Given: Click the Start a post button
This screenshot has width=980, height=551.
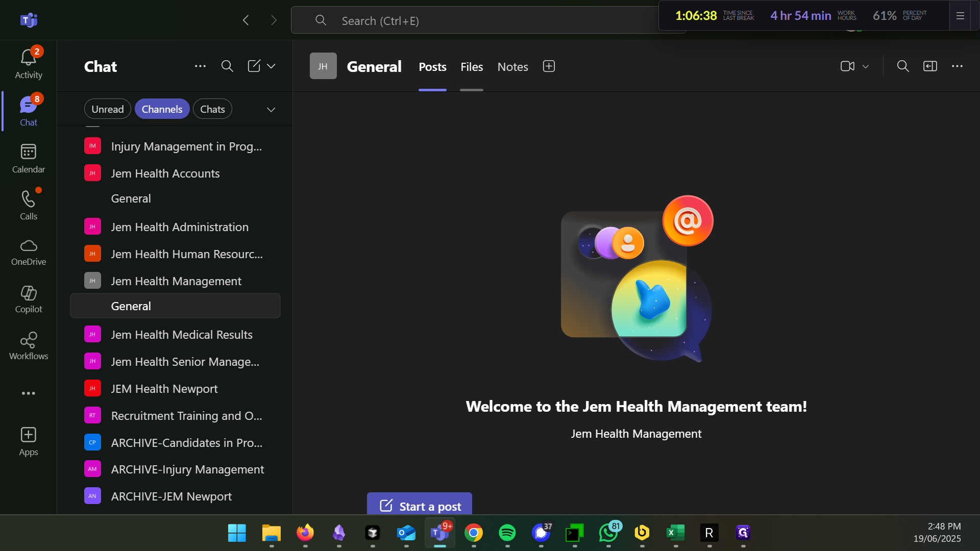Looking at the screenshot, I should (x=420, y=504).
